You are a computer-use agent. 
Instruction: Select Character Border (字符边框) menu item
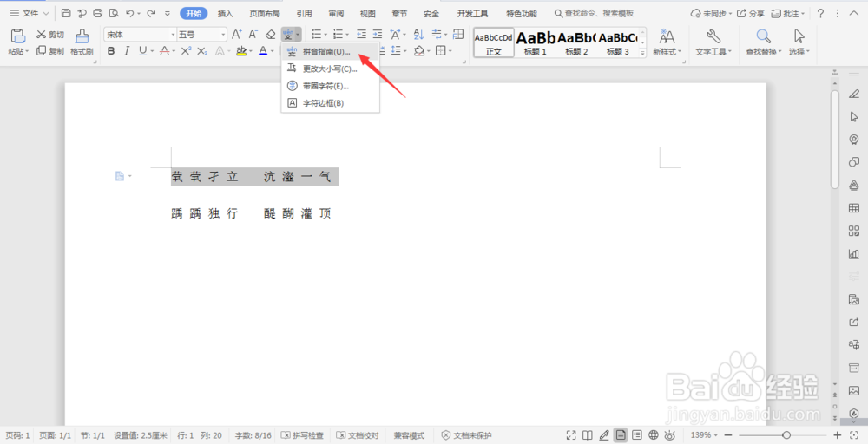[x=331, y=103]
